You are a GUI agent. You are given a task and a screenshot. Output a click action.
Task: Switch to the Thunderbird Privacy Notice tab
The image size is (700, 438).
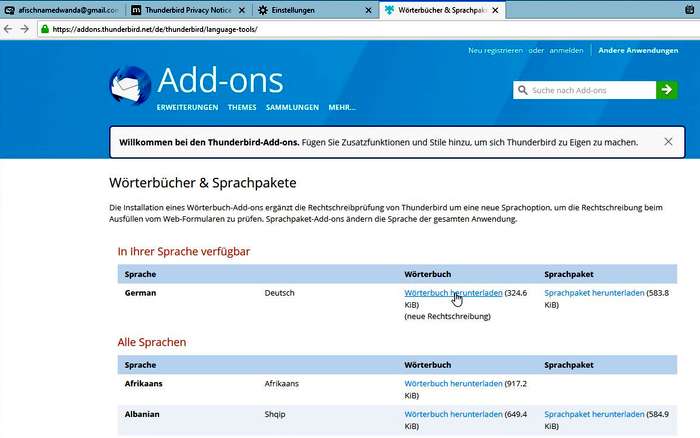(x=187, y=9)
